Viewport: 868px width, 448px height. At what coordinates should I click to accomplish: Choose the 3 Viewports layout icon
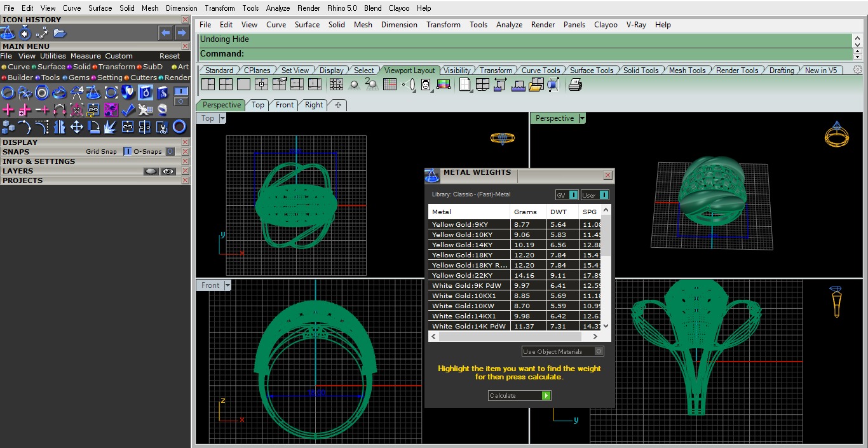tap(208, 84)
